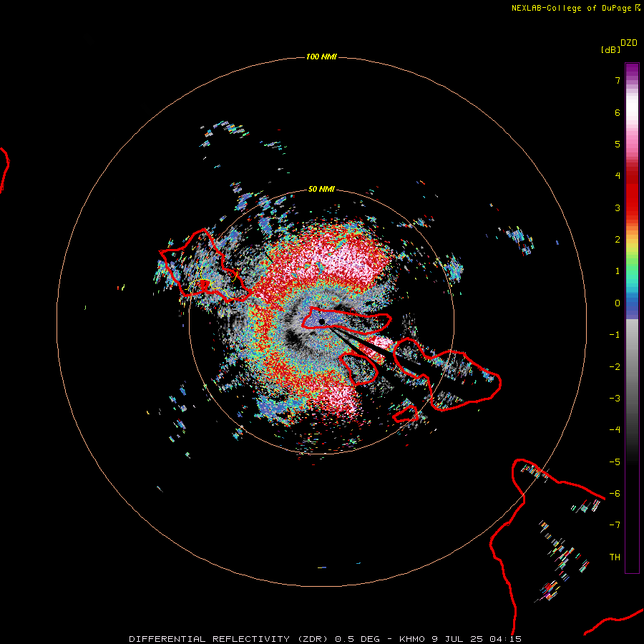Click the DZD product label above colorbar
This screenshot has width=644, height=644.
pyautogui.click(x=629, y=42)
